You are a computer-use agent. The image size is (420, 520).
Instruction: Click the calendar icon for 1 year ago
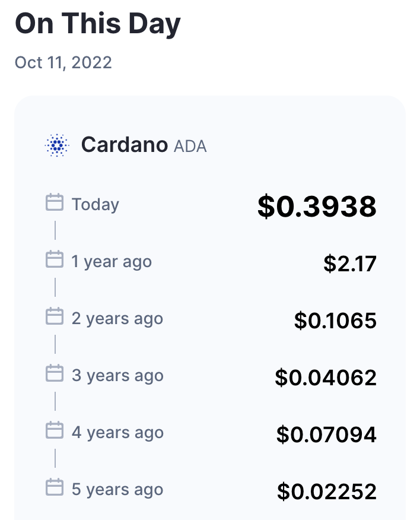point(55,259)
